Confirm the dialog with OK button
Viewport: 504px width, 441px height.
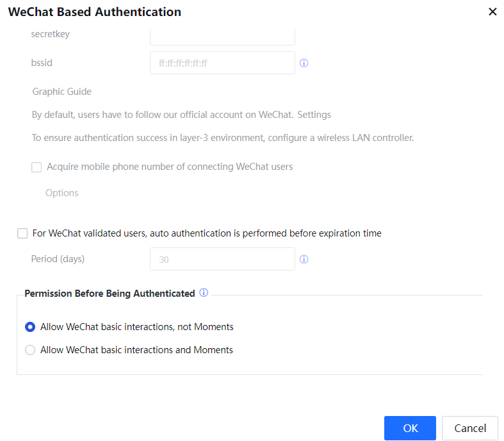410,428
